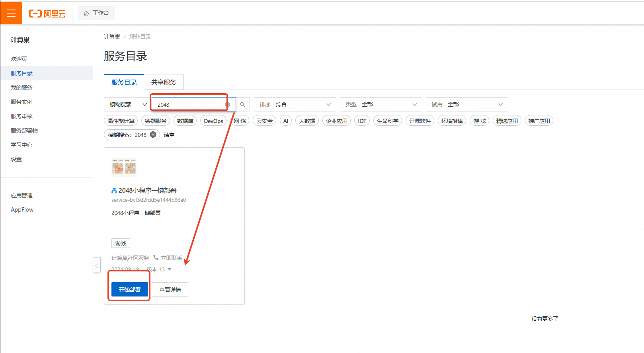Image resolution: width=644 pixels, height=353 pixels.
Task: Select the 游戏 category filter tag
Action: coord(479,121)
